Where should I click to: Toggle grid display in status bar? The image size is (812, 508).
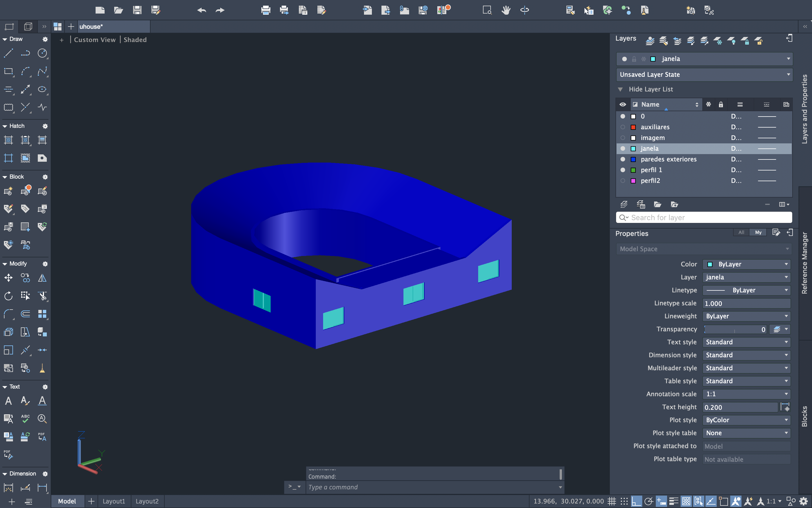(x=612, y=501)
